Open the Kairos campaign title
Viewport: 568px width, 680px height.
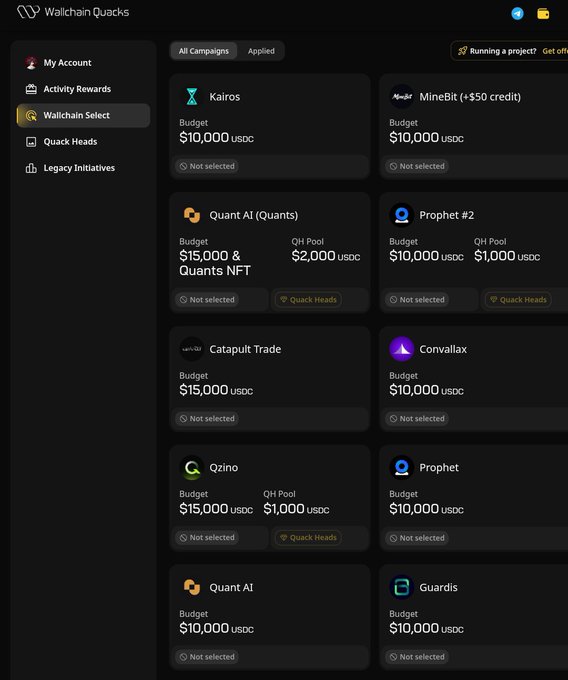(x=225, y=97)
